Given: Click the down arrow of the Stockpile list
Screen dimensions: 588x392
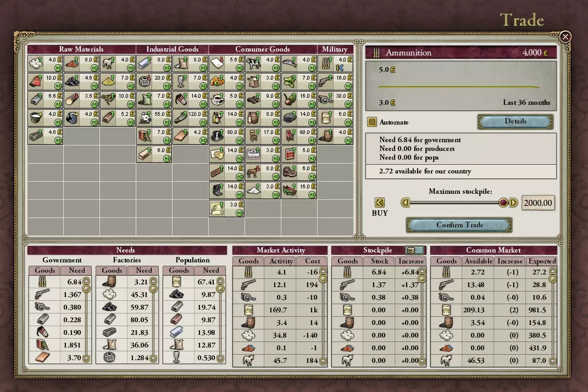Looking at the screenshot, I should (x=422, y=362).
